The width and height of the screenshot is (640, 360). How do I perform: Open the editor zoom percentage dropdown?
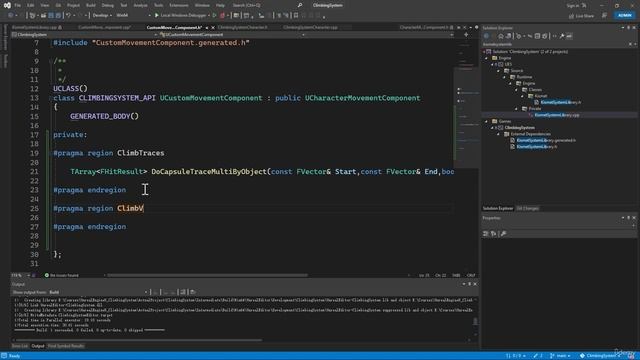click(x=20, y=276)
